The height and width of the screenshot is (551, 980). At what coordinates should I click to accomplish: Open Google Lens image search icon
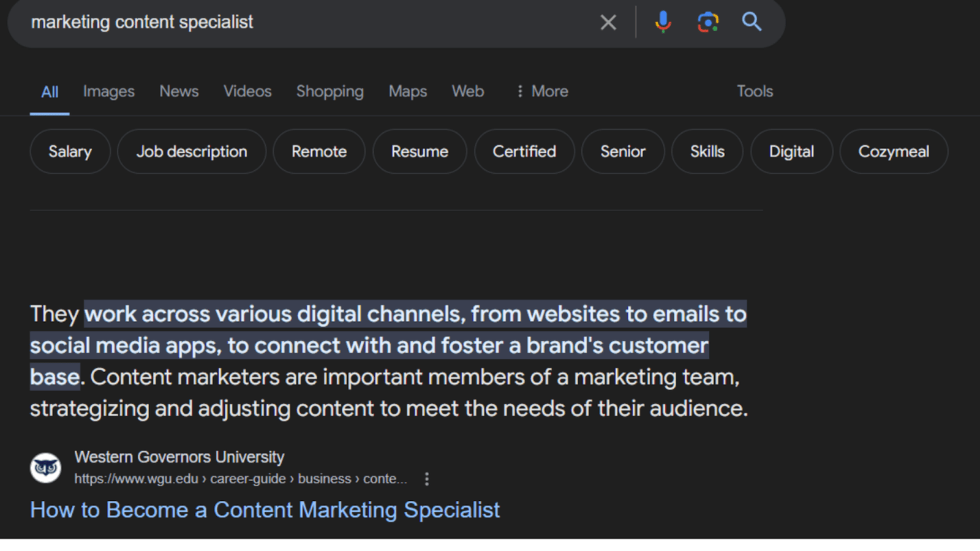[x=707, y=23]
